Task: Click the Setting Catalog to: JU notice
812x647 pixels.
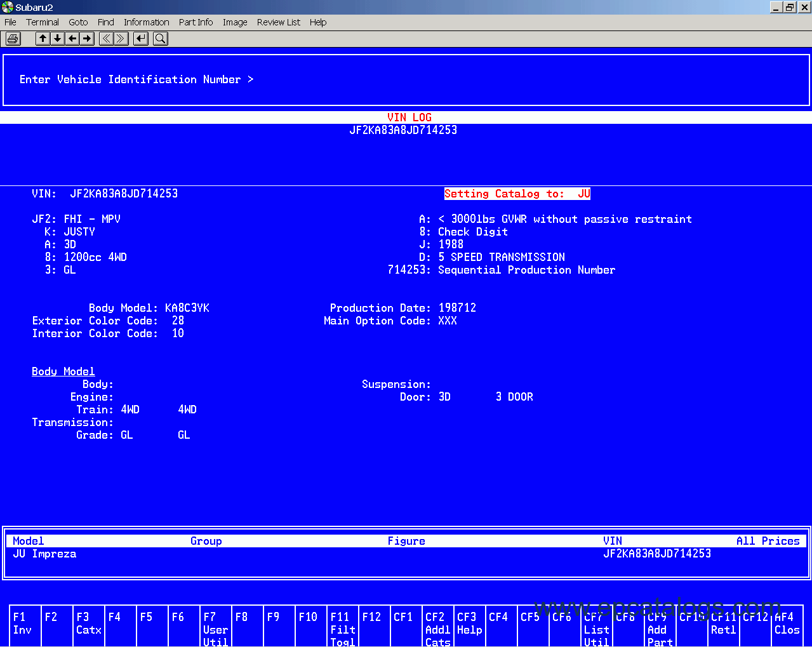Action: pyautogui.click(x=517, y=194)
